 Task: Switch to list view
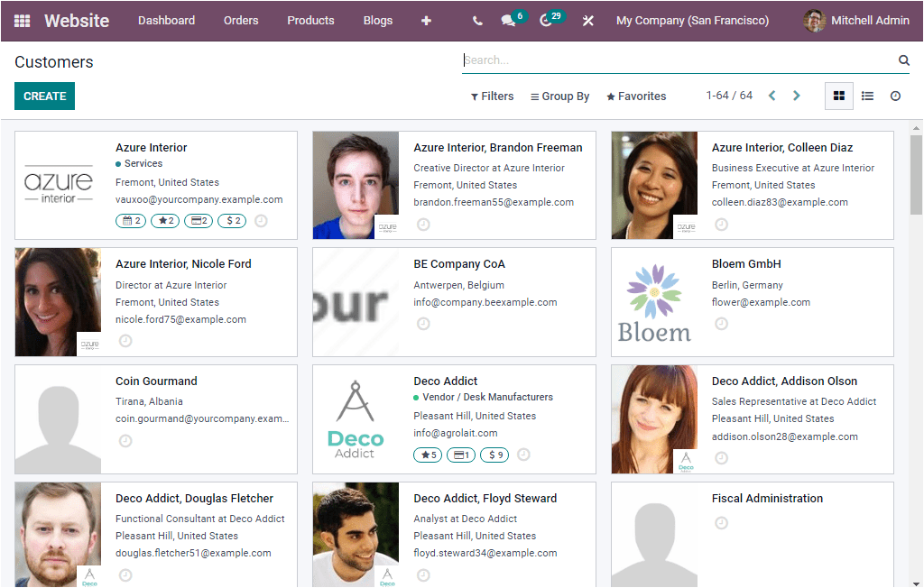pos(866,95)
